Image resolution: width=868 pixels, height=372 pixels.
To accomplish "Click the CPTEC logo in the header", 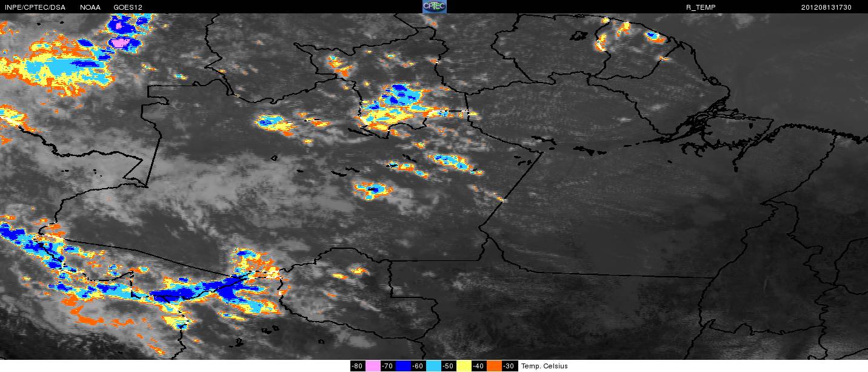I will 434,7.
